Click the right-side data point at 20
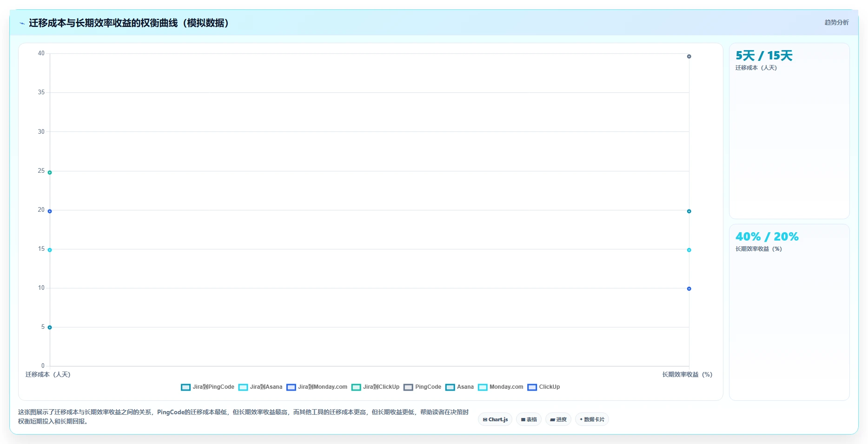The width and height of the screenshot is (868, 444). pos(689,211)
